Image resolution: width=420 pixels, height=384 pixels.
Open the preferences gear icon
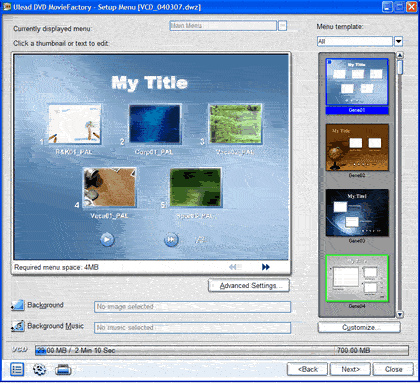[x=39, y=369]
